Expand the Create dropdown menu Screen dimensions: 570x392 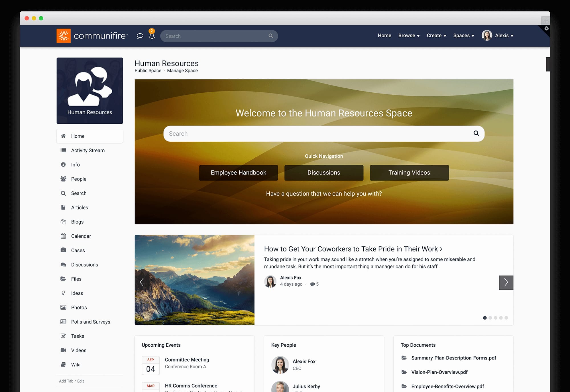[436, 36]
